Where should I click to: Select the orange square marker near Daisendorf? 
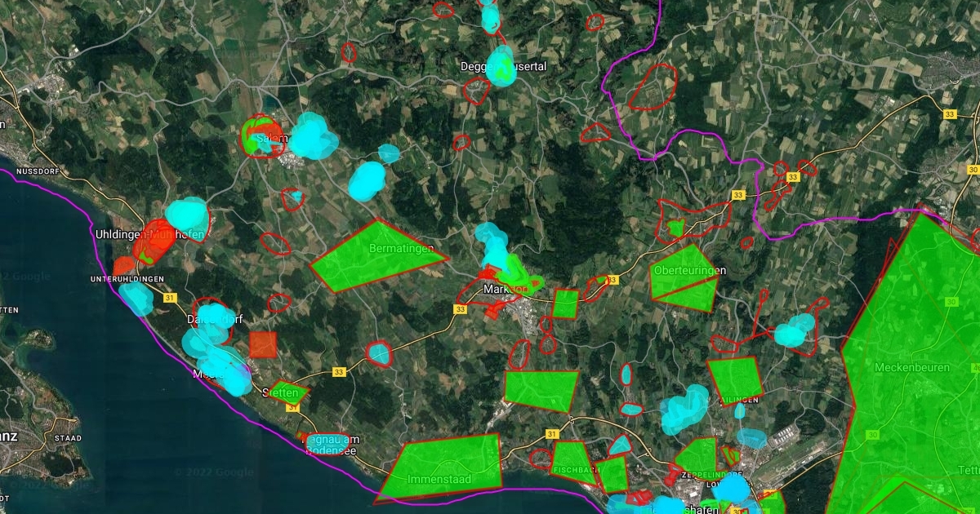(x=263, y=344)
